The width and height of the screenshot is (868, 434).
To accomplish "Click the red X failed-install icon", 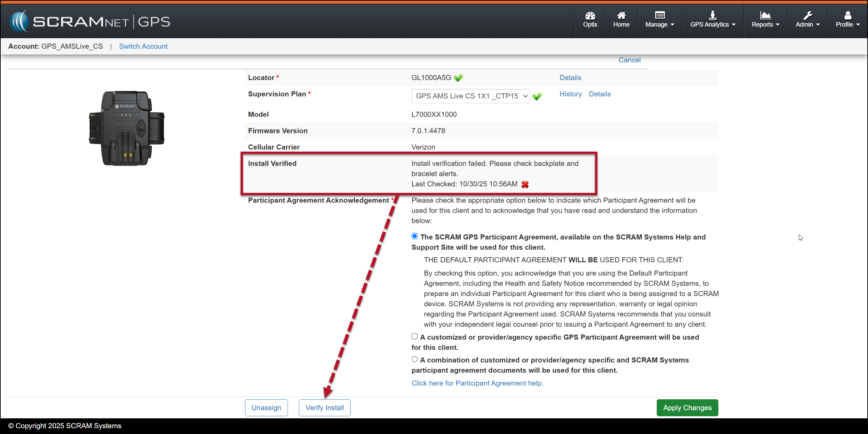I will point(525,185).
